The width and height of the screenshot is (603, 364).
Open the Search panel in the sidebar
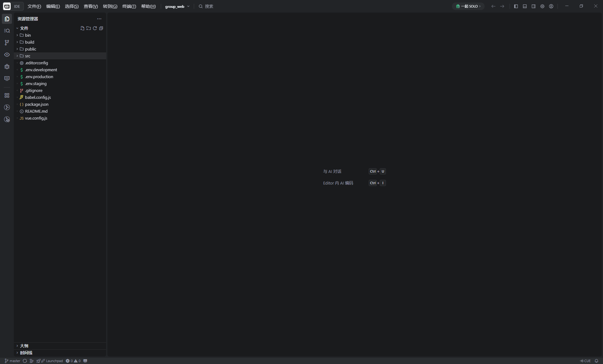click(x=7, y=30)
